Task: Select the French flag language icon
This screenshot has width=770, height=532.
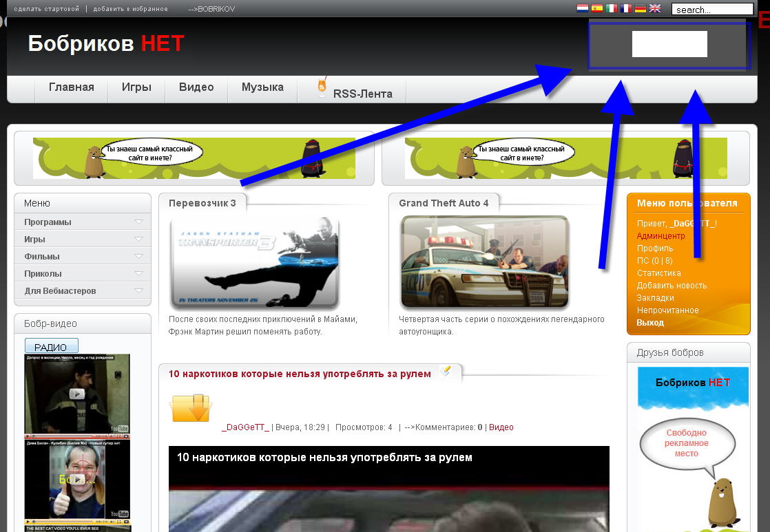Action: pos(625,8)
